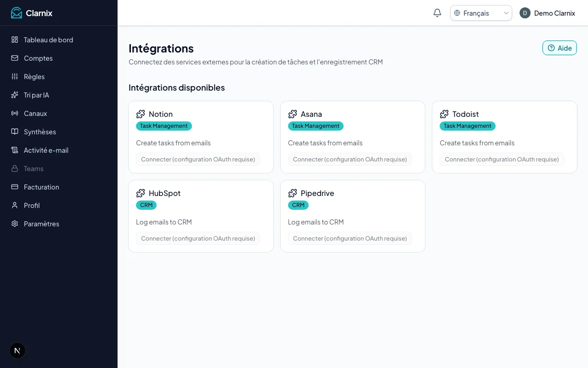Click the Tri par IA sparkle icon
Viewport: 588px width, 368px height.
click(x=15, y=95)
